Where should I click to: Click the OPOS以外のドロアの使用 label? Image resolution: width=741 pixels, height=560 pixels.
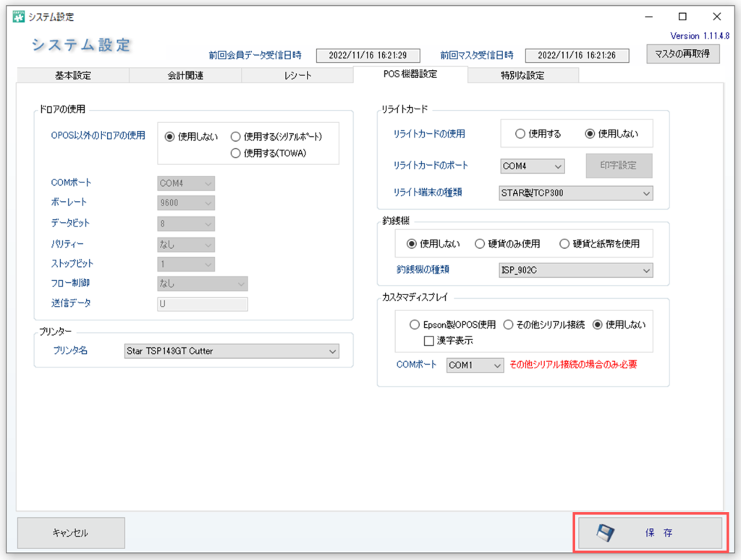click(98, 135)
